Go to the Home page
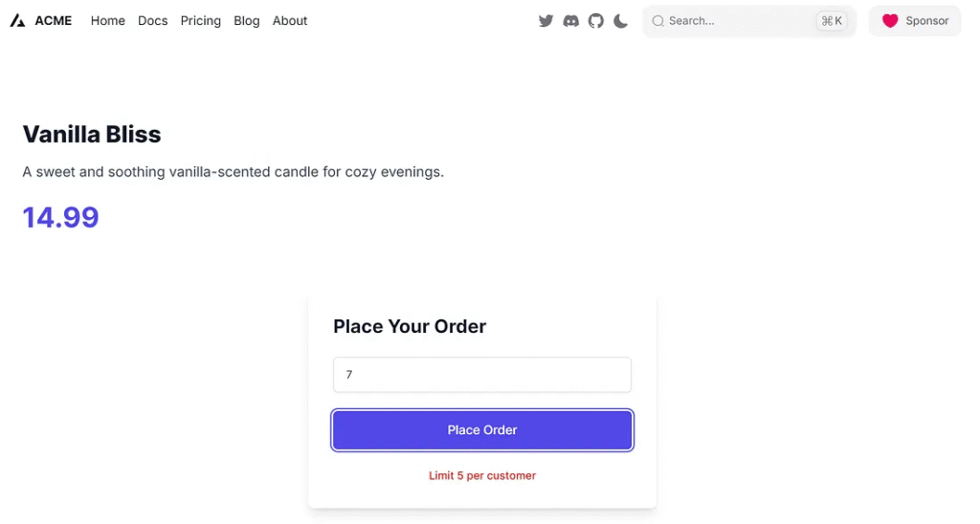 click(108, 21)
